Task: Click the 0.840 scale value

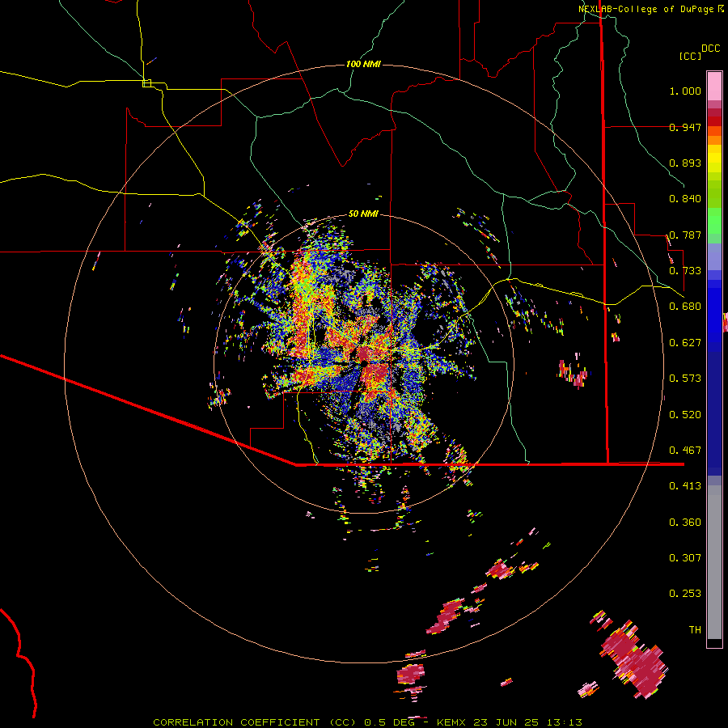Action: 685,199
